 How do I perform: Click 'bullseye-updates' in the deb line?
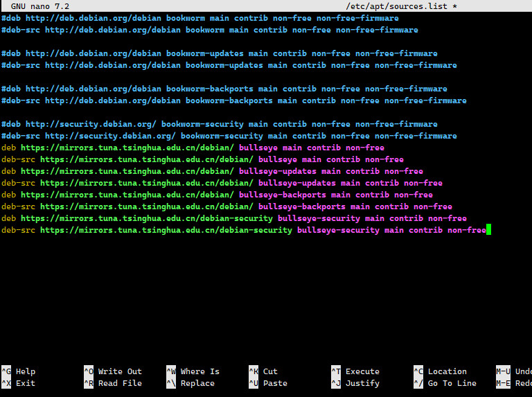278,171
